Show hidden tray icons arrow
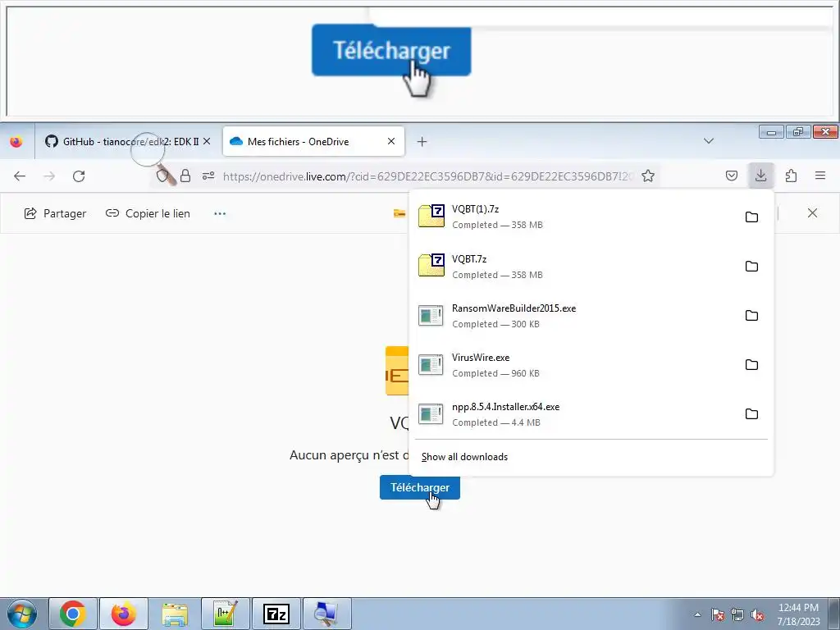The height and width of the screenshot is (630, 840). 697,614
